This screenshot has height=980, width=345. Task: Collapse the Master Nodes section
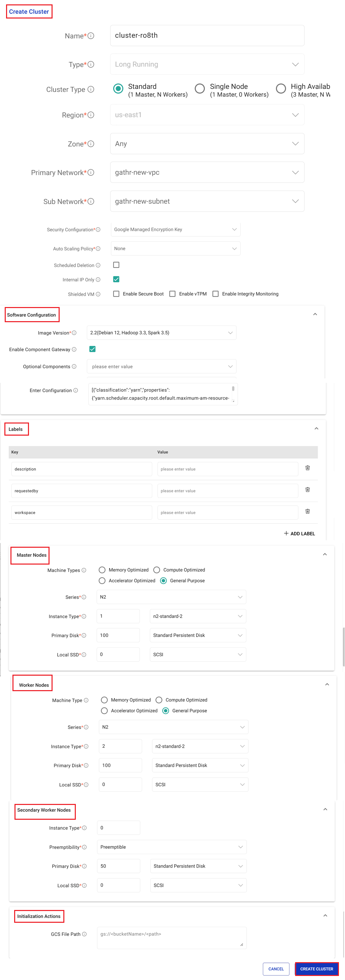(x=325, y=554)
